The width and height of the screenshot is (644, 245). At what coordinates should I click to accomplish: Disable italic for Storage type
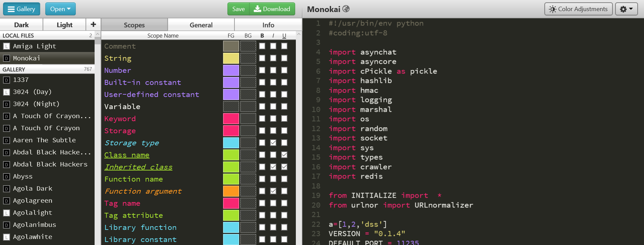point(273,143)
